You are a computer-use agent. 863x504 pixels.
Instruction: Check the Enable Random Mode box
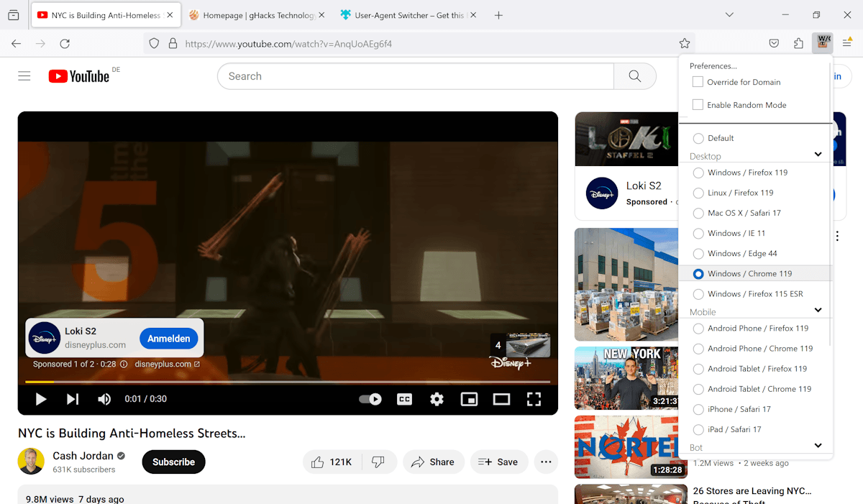pos(698,105)
